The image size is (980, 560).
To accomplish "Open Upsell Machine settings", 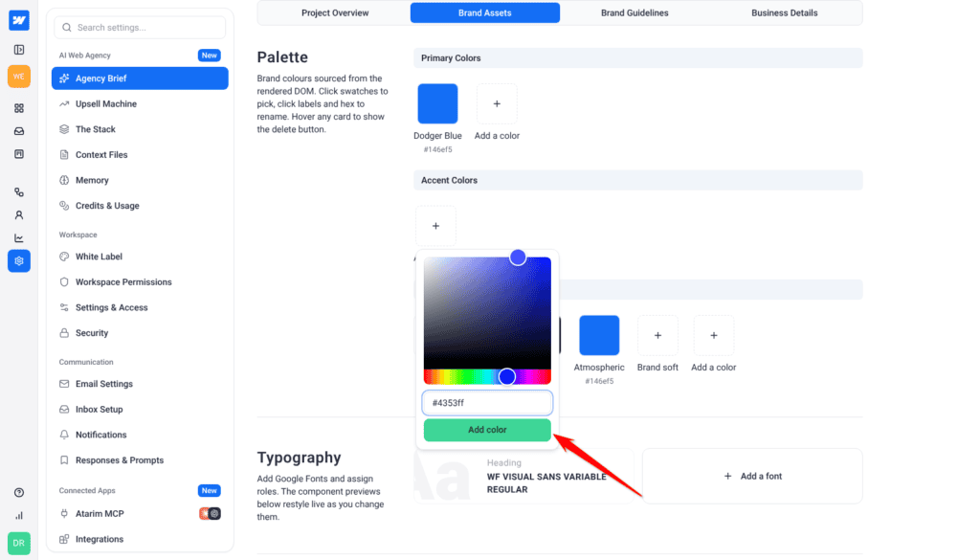I will pyautogui.click(x=140, y=103).
